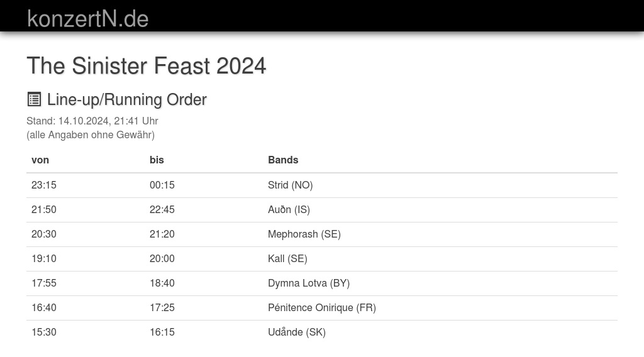The height and width of the screenshot is (357, 644).
Task: Select the Auðn (IS) band entry
Action: click(289, 209)
